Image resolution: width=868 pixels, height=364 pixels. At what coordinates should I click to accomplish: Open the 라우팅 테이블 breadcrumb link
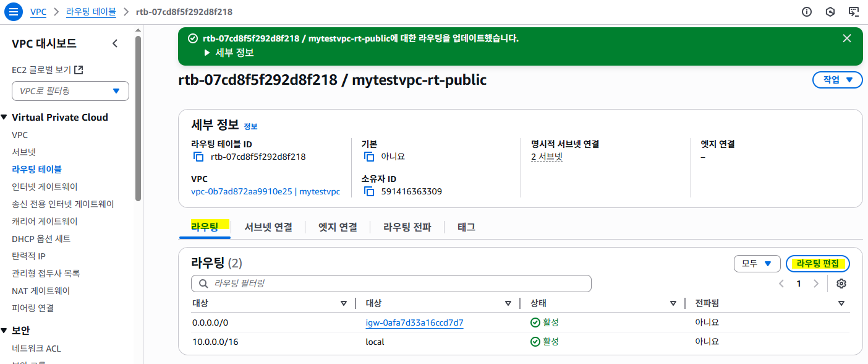pyautogui.click(x=90, y=12)
